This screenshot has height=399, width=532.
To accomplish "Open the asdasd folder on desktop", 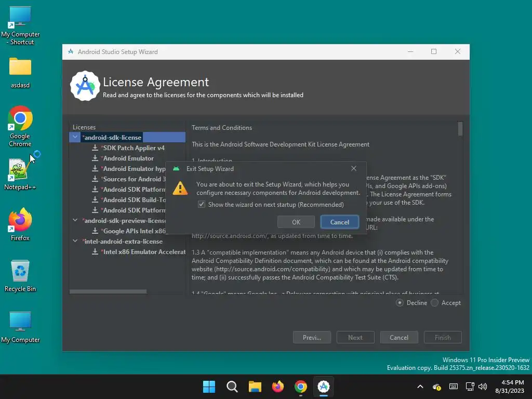I will coord(20,73).
